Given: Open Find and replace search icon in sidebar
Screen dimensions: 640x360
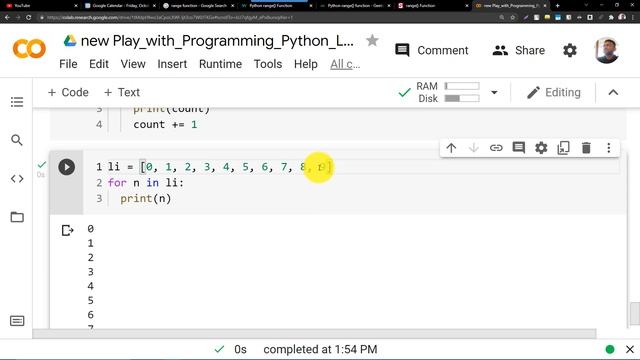Looking at the screenshot, I should click(x=17, y=140).
